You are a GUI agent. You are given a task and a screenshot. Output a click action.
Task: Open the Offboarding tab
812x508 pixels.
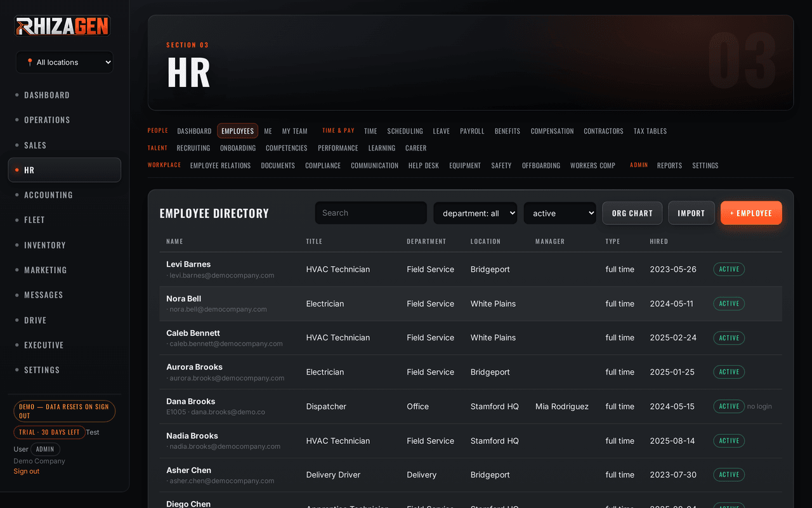(541, 165)
